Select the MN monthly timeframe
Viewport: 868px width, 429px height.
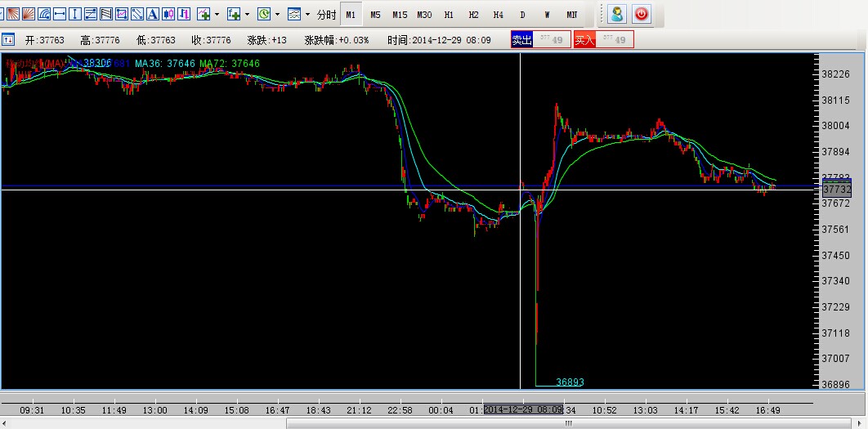[572, 15]
